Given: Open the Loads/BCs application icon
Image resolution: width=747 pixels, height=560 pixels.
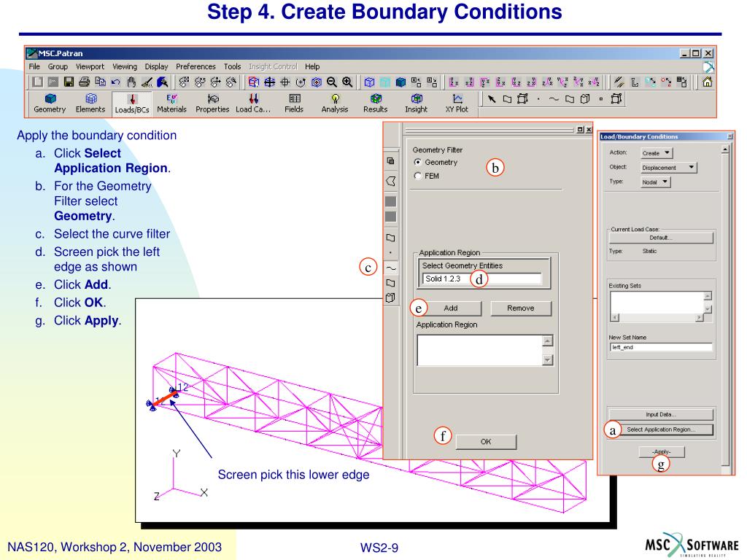Looking at the screenshot, I should click(x=132, y=104).
